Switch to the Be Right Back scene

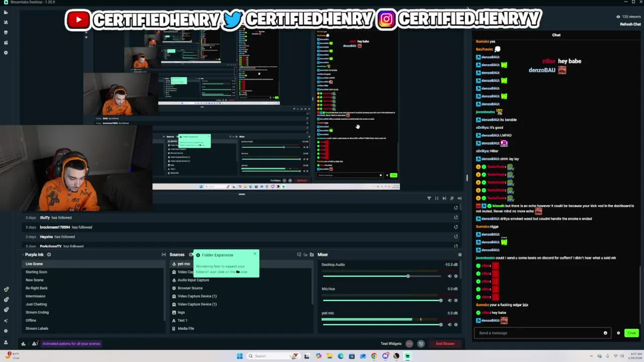click(94, 288)
